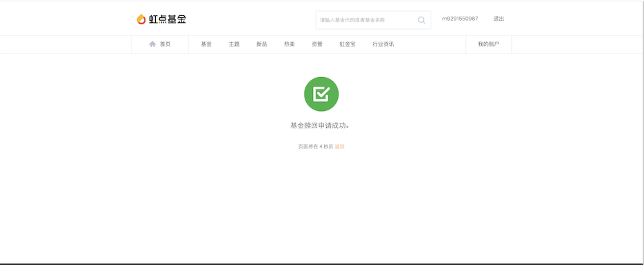Select the 主题 navigation item
This screenshot has width=644, height=265.
point(234,44)
